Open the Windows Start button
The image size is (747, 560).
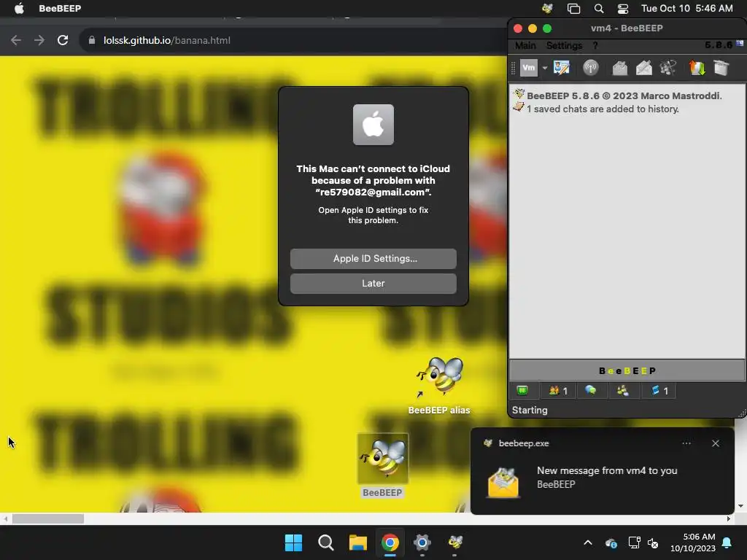pyautogui.click(x=293, y=542)
